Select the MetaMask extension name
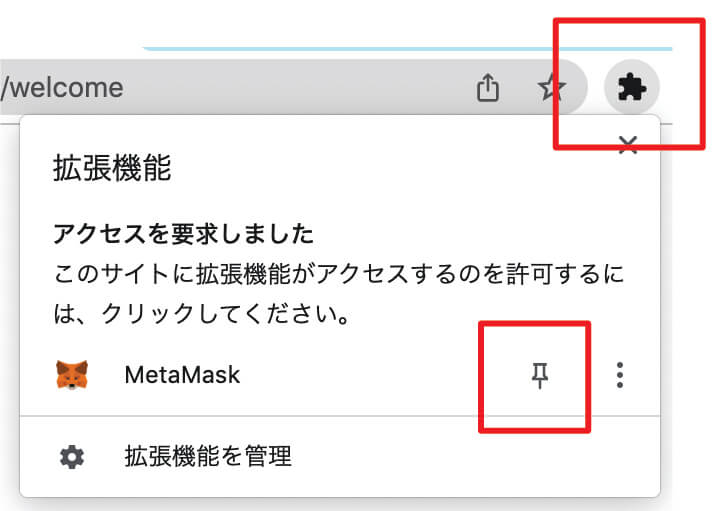The width and height of the screenshot is (723, 511). click(x=182, y=375)
